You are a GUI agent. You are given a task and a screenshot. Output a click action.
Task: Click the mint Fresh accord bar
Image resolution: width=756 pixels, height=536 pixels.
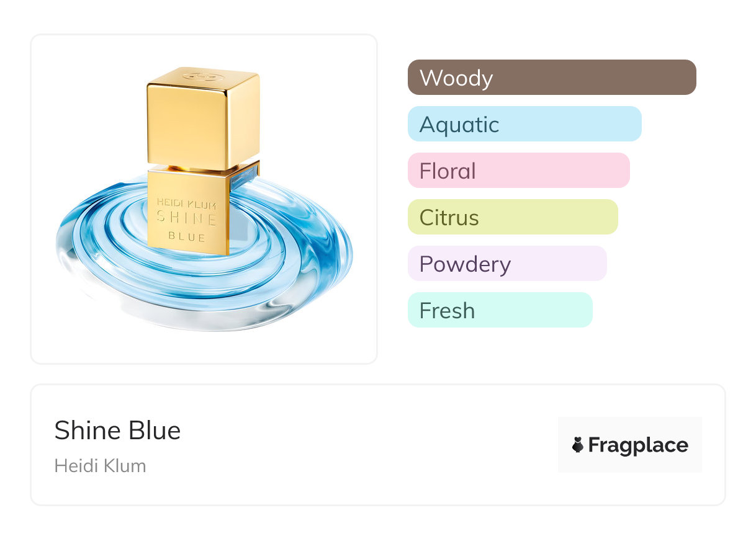(500, 310)
